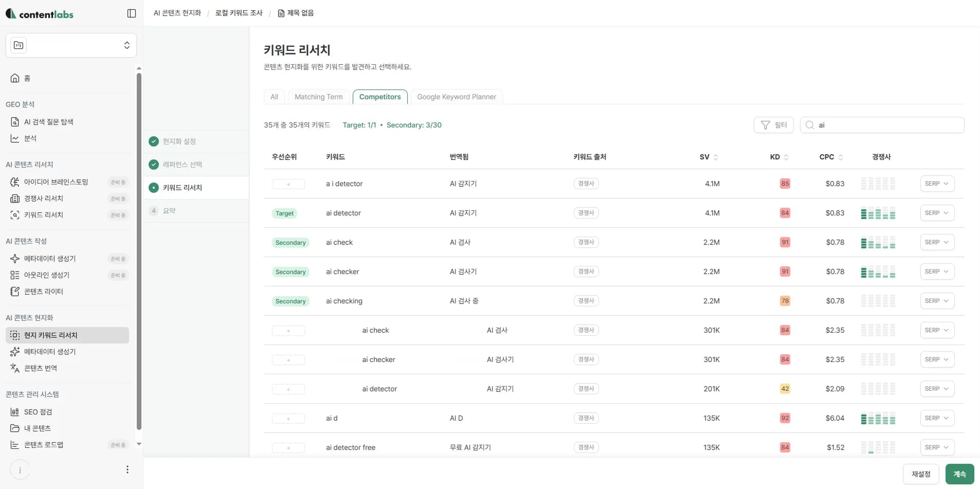This screenshot has height=489, width=980.
Task: Expand SERP dropdown for 'ai d' row
Action: pos(937,418)
